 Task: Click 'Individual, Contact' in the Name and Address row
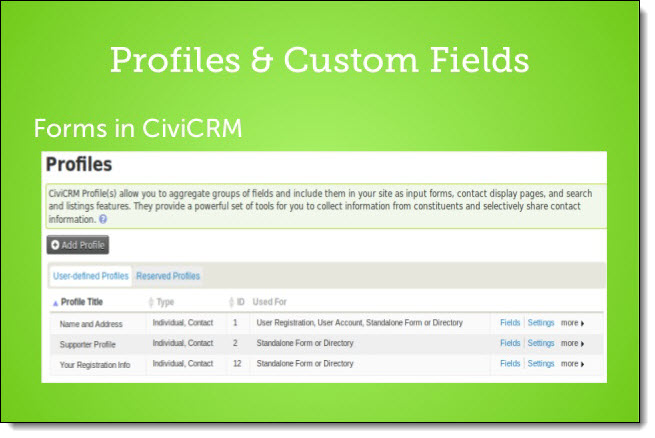click(183, 323)
